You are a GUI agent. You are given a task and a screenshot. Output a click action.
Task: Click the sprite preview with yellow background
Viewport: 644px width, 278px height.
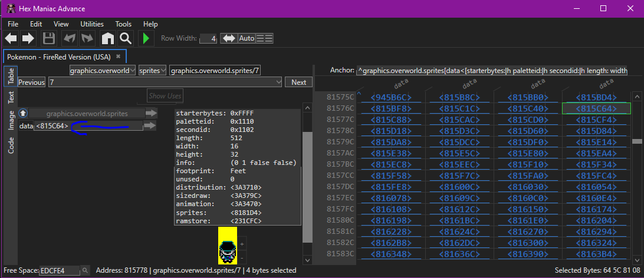(228, 244)
